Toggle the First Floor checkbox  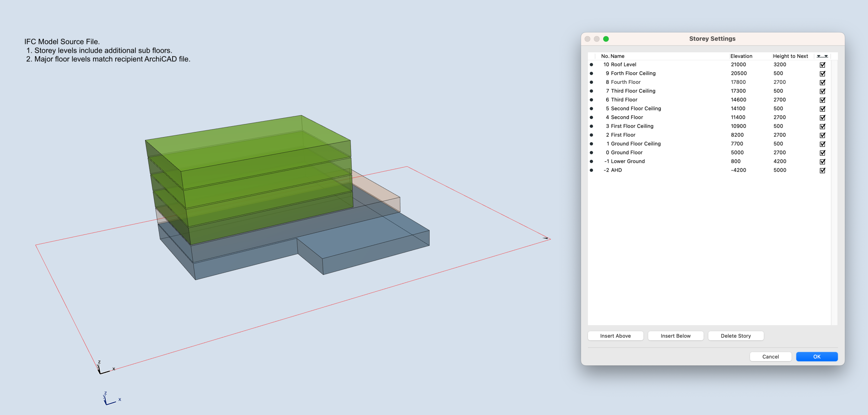pos(822,135)
